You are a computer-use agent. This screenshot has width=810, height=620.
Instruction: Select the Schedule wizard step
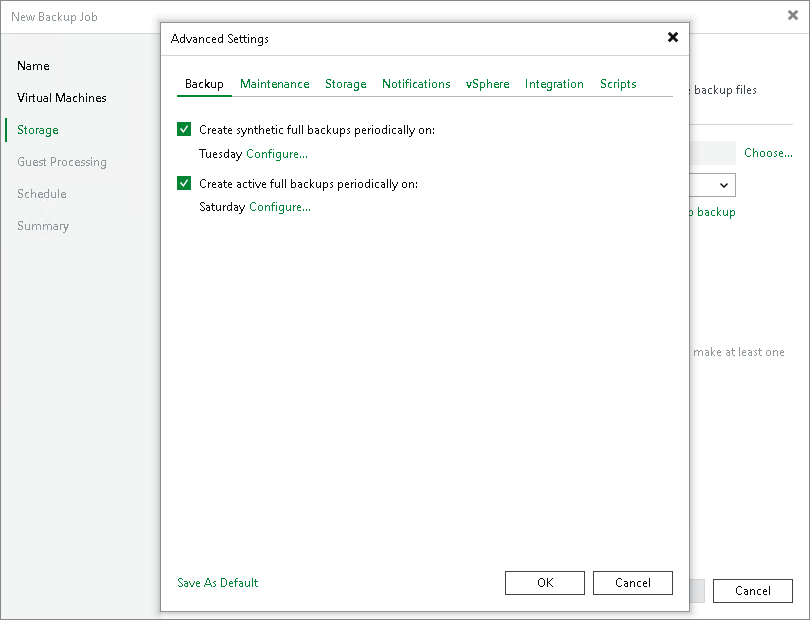tap(42, 194)
